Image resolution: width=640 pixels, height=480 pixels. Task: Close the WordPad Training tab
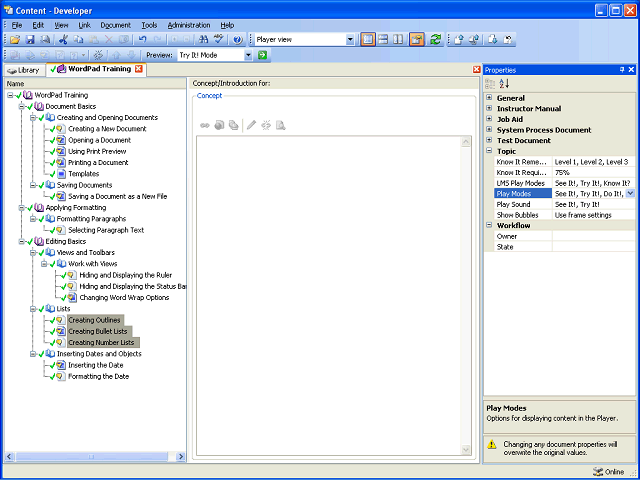pos(139,69)
